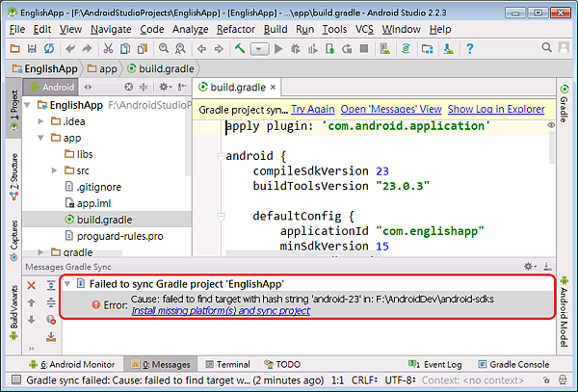Navigate Forward with the right arrow icon
This screenshot has height=392, width=578.
(x=219, y=48)
